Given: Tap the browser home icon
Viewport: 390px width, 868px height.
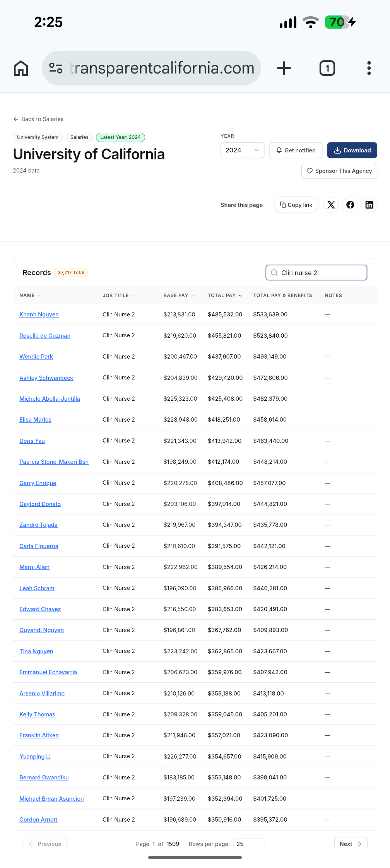Looking at the screenshot, I should coord(21,68).
